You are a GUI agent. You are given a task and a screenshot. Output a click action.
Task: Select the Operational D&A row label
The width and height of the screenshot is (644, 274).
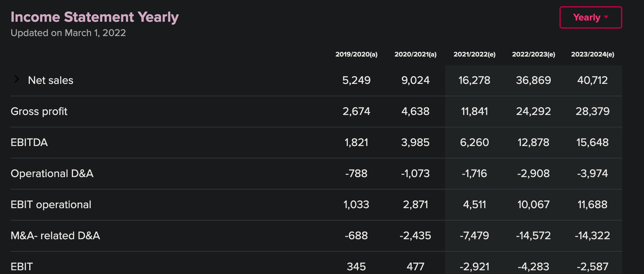coord(52,173)
